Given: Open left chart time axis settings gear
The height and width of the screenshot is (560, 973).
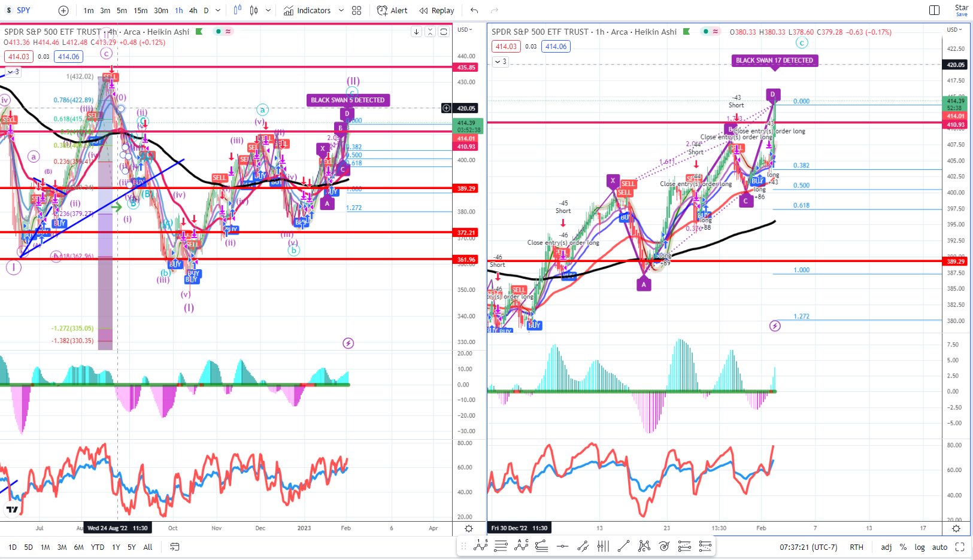Looking at the screenshot, I should 469,528.
